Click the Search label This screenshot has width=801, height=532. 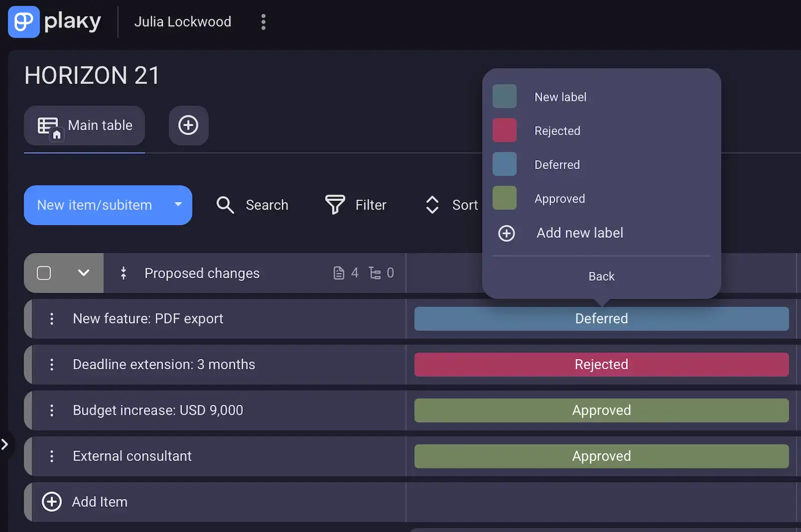point(267,205)
